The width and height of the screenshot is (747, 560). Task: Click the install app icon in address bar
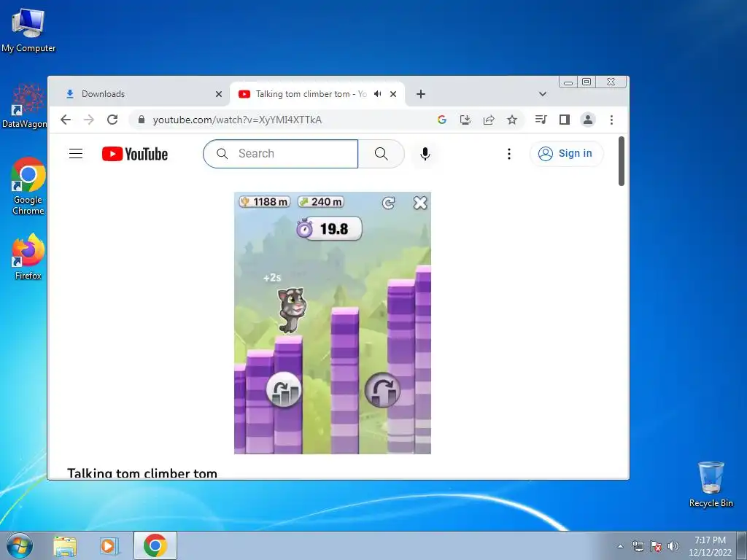[465, 120]
